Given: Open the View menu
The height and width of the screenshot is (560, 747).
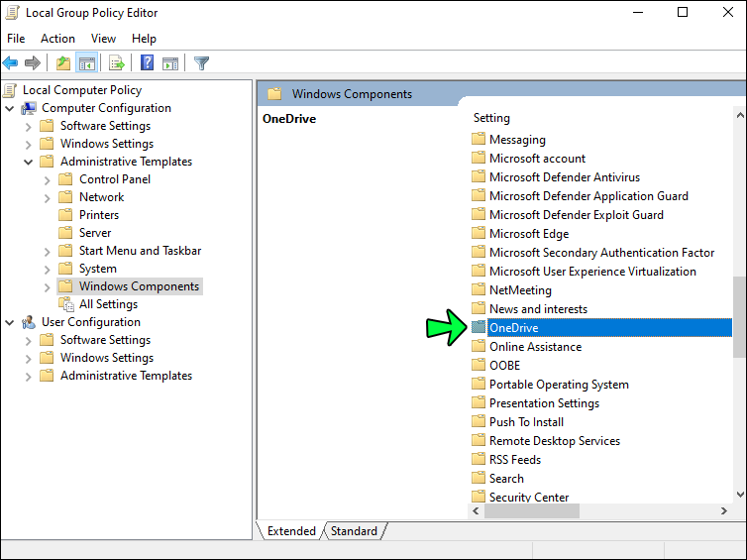Looking at the screenshot, I should click(x=103, y=39).
